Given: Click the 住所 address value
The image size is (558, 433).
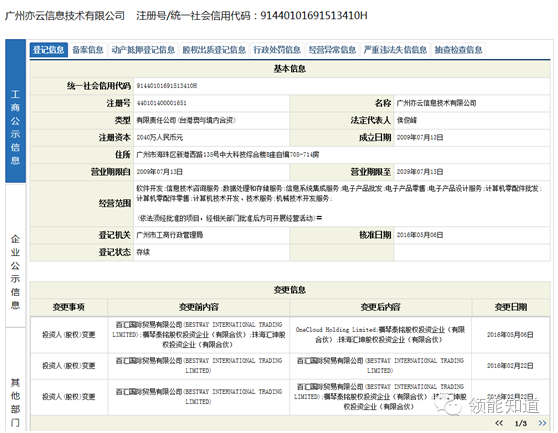Looking at the screenshot, I should (x=228, y=155).
